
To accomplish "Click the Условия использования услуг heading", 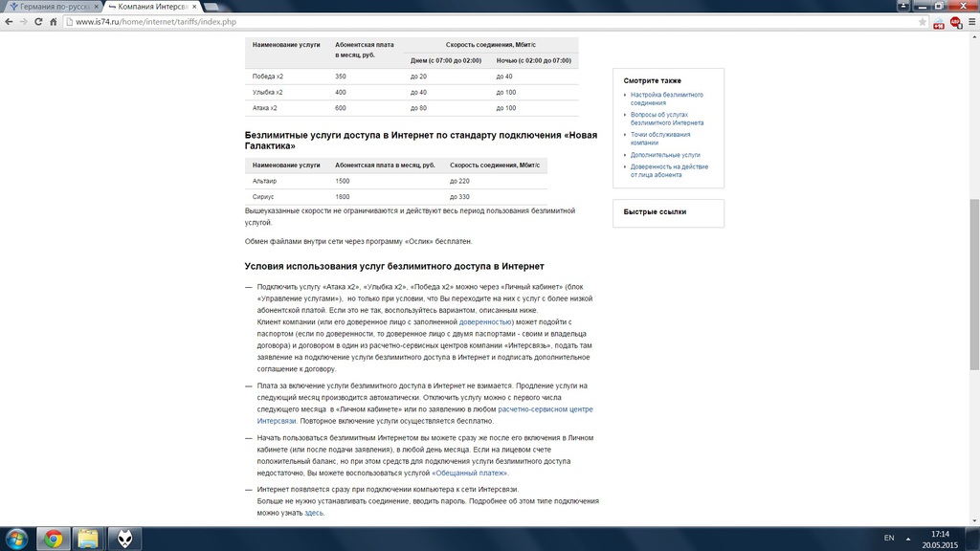I will tap(393, 266).
